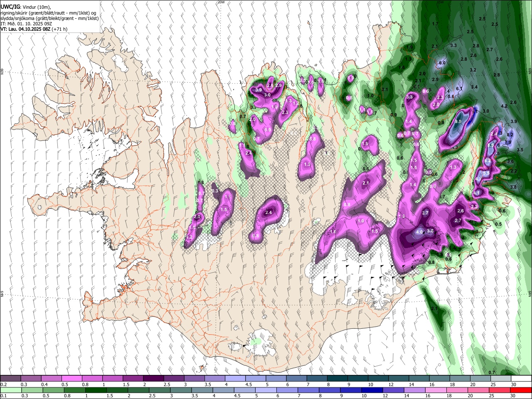Viewport: 532px width, 399px height.
Task: Click the '4.2' value near the right edge
Action: (504, 106)
